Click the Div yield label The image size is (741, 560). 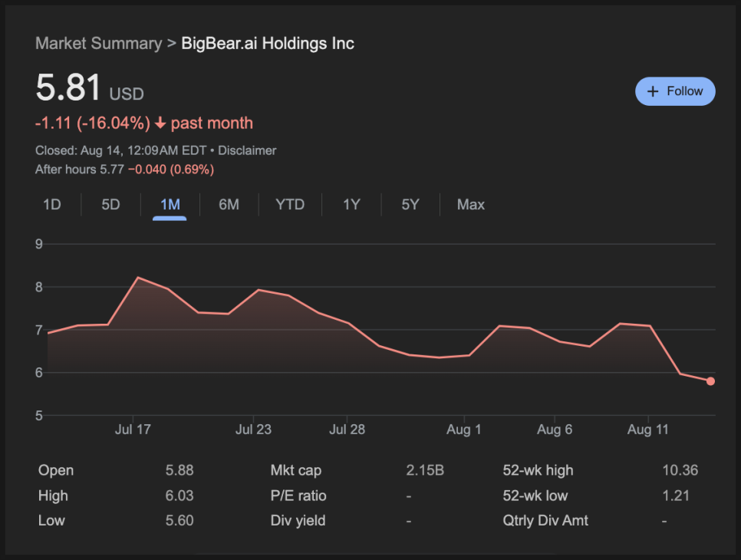[298, 521]
